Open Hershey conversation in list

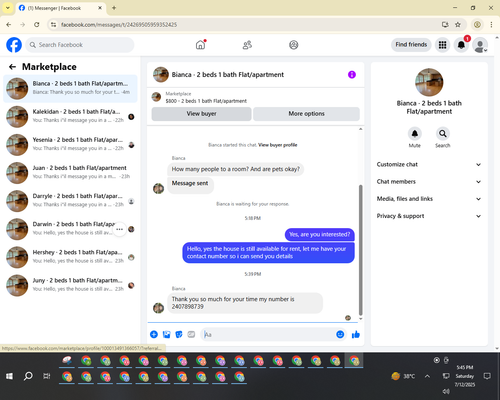[70, 257]
